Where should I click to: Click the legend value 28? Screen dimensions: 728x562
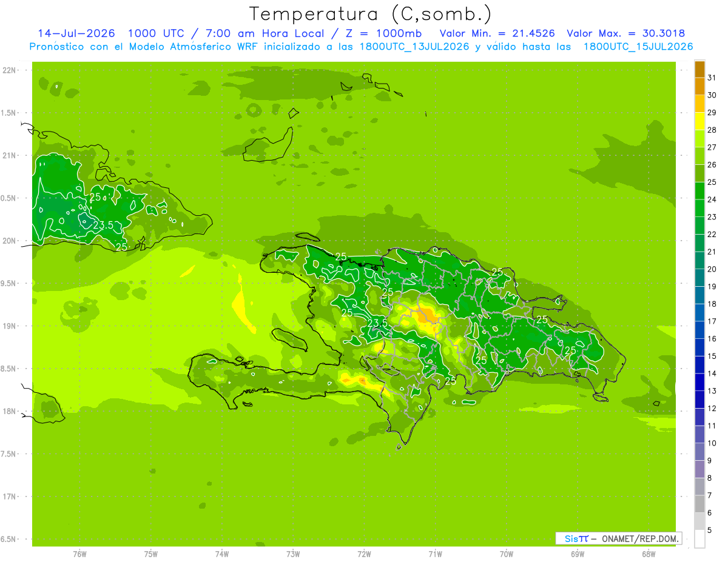pyautogui.click(x=712, y=130)
